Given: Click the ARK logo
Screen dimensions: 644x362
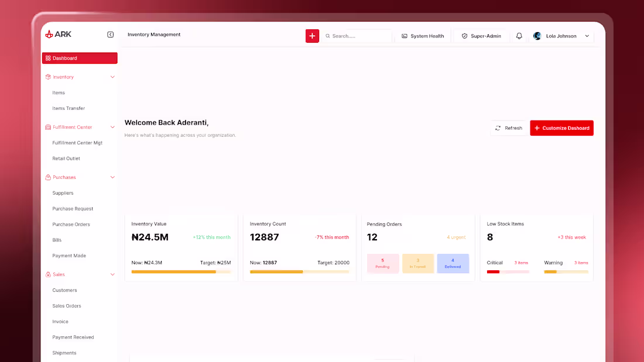Looking at the screenshot, I should (58, 35).
